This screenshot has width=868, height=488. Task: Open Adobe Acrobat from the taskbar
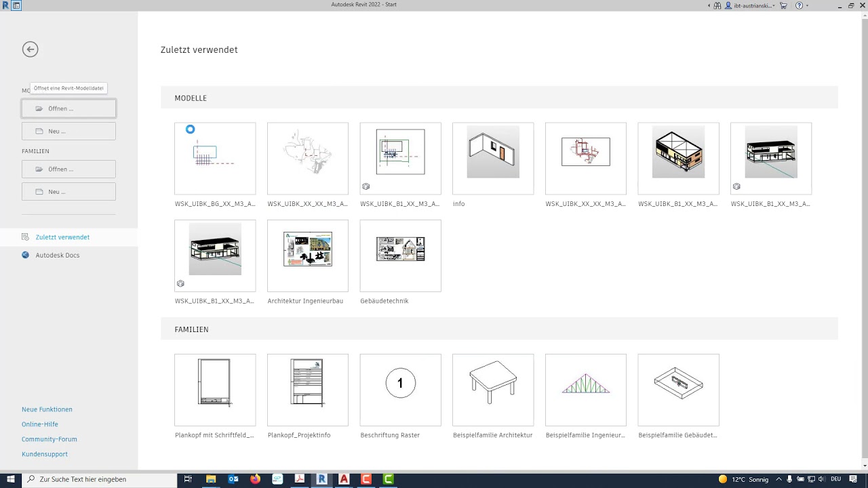(x=300, y=479)
